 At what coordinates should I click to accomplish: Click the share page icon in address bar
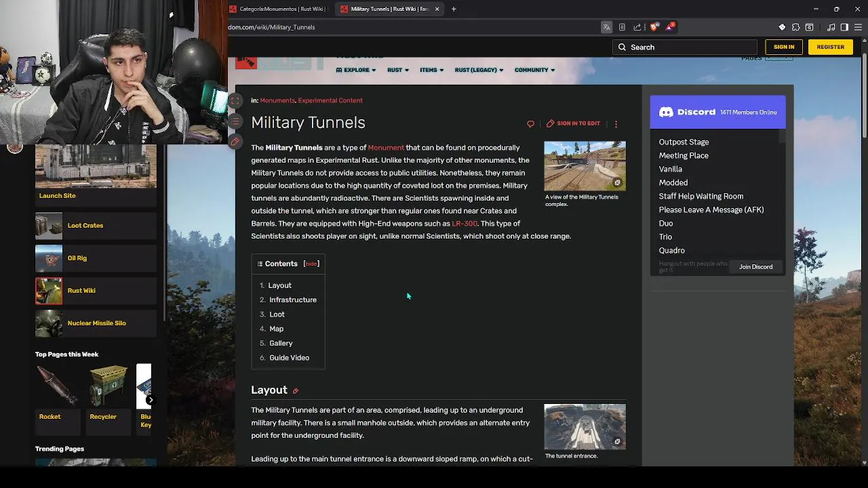(637, 27)
